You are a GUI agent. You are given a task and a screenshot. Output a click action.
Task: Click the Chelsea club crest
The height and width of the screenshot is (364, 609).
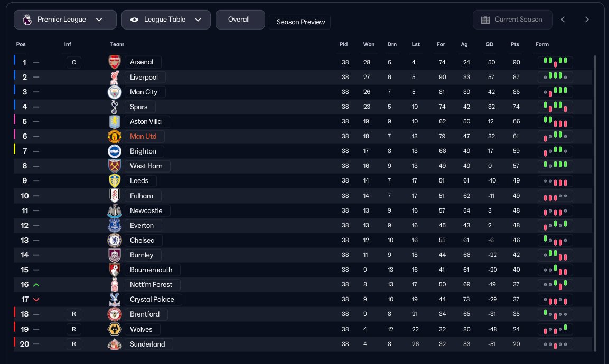click(x=115, y=241)
